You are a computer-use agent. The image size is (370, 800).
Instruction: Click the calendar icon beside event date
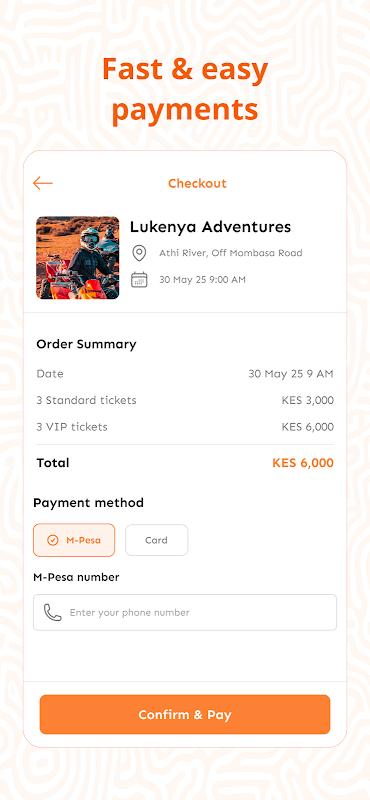pos(139,280)
